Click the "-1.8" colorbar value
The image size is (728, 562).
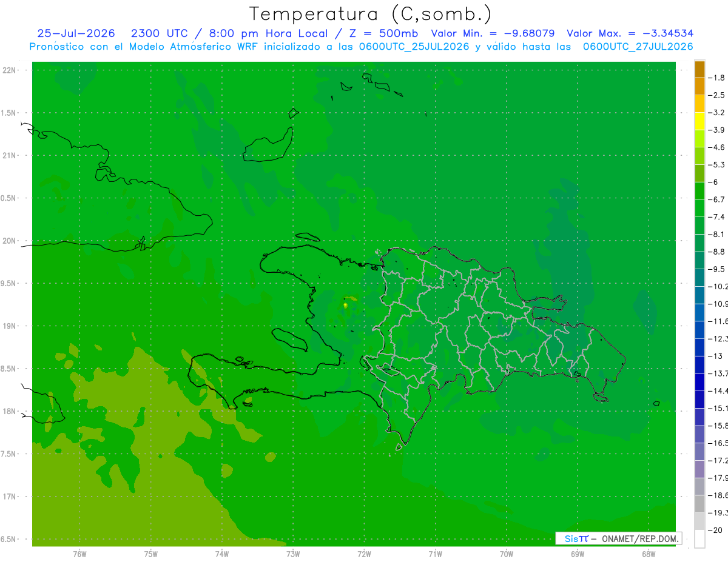click(718, 78)
